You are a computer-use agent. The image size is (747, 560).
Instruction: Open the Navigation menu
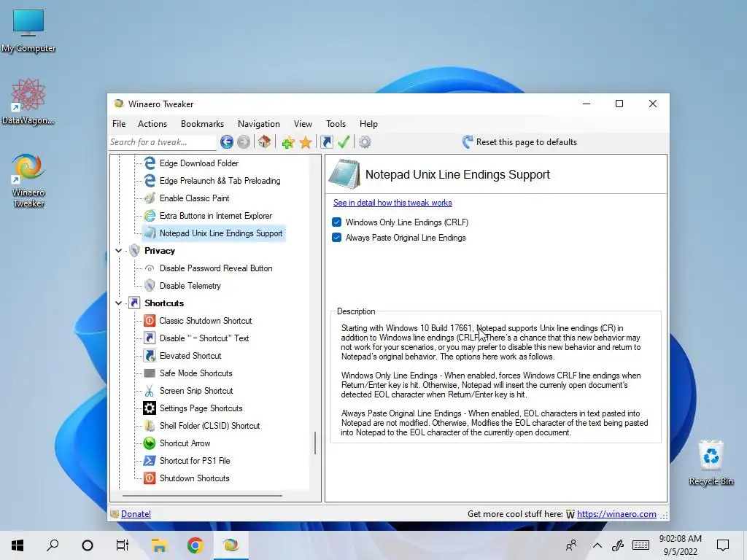(x=259, y=124)
